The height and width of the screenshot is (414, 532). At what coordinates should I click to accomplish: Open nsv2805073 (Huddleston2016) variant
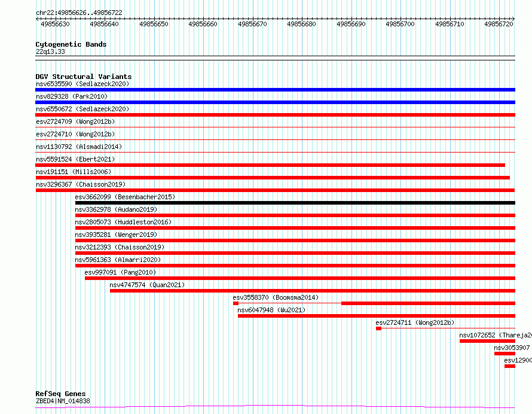point(123,222)
